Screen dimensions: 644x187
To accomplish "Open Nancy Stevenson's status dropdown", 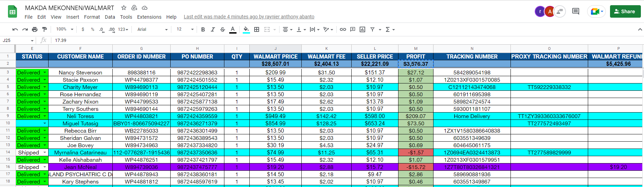I will click(45, 73).
